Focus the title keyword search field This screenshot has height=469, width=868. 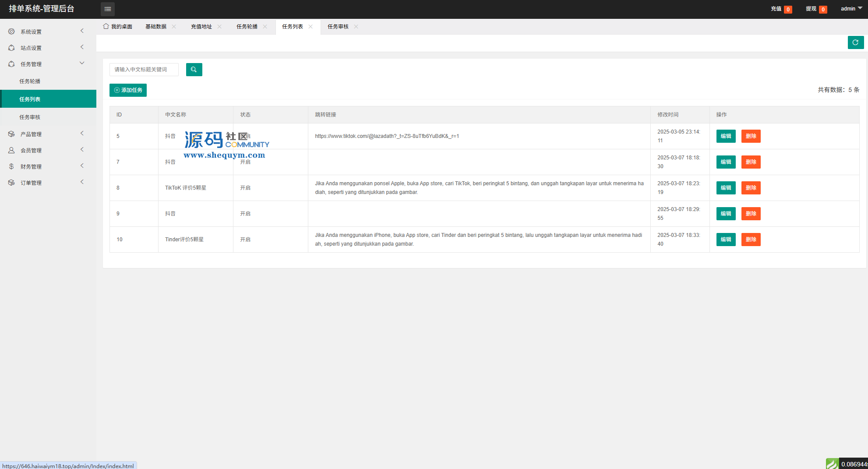pos(144,70)
